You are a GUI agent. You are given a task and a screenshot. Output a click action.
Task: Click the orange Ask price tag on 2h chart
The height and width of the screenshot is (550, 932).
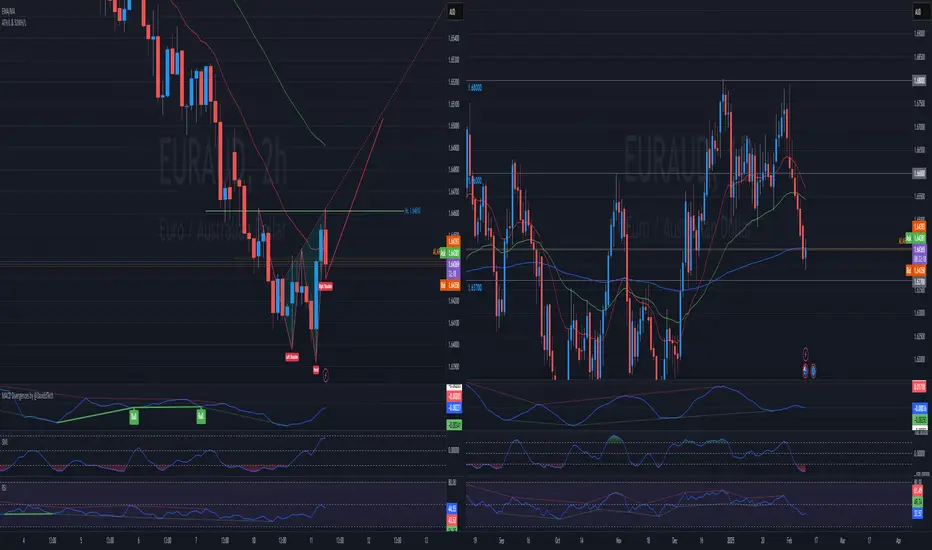click(x=453, y=241)
